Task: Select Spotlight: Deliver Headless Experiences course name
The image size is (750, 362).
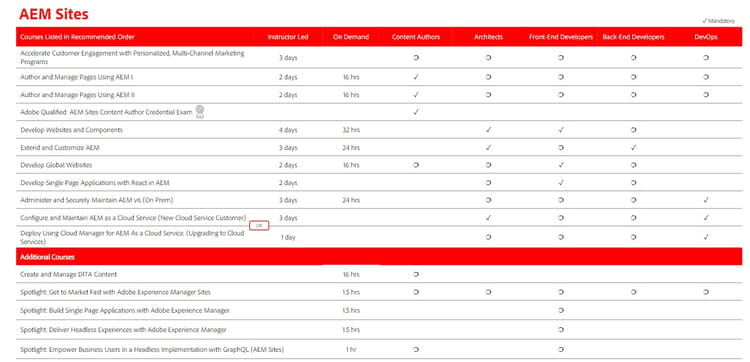Action: coord(123,329)
